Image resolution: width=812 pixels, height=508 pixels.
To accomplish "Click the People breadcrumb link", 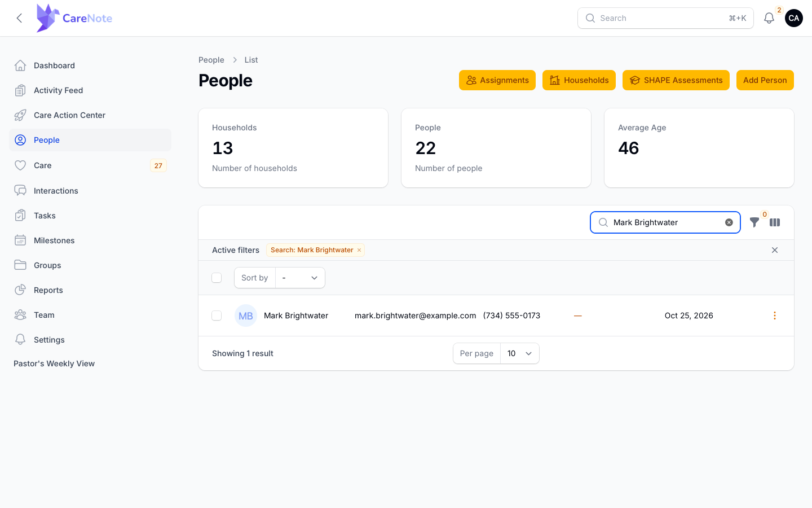I will pos(211,60).
